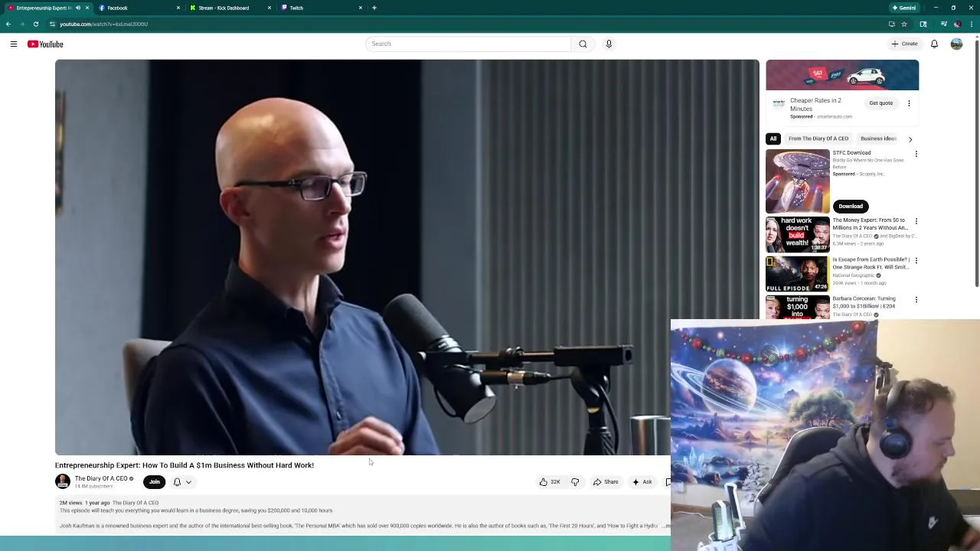Like the video (32K)
980x551 pixels.
coord(550,482)
